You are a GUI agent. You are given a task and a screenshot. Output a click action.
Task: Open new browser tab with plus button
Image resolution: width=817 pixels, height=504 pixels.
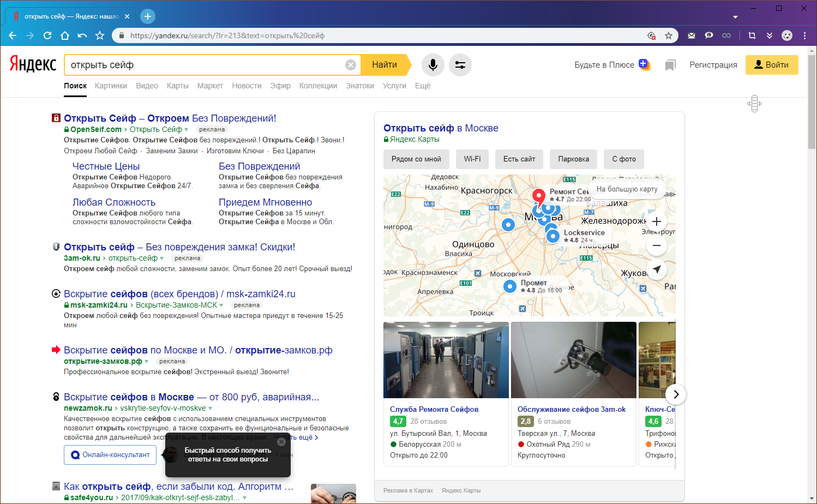[x=148, y=16]
